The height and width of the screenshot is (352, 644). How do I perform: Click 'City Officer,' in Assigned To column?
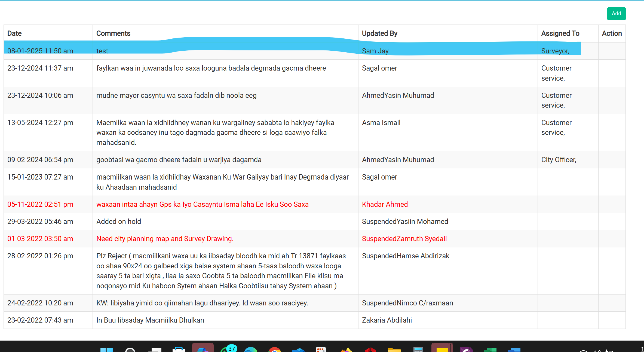(x=559, y=160)
